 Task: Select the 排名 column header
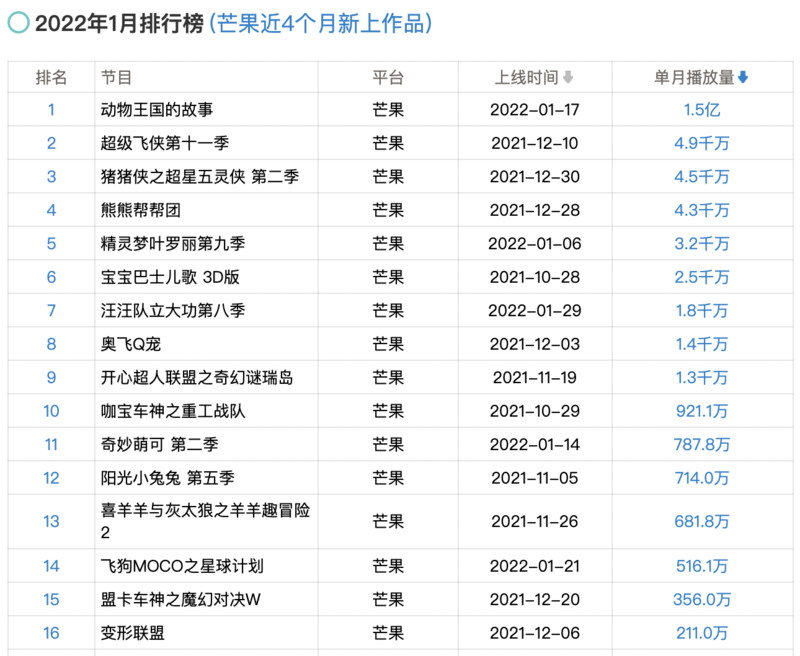51,78
